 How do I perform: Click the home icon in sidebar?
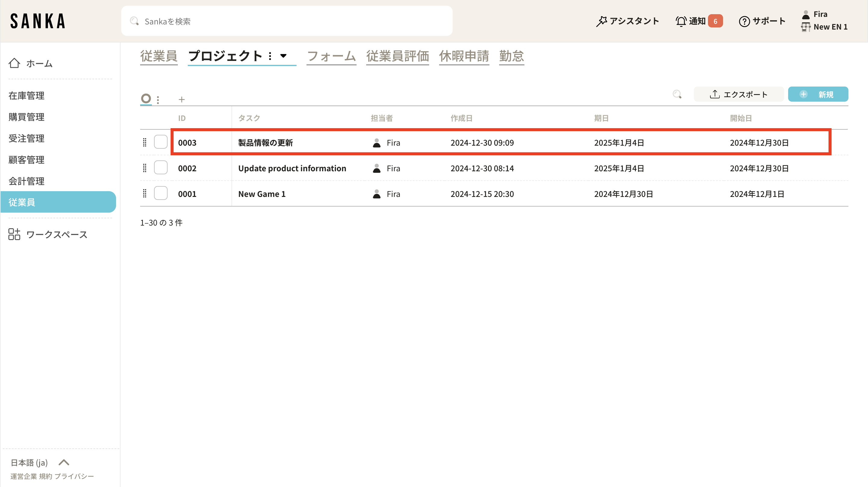14,63
